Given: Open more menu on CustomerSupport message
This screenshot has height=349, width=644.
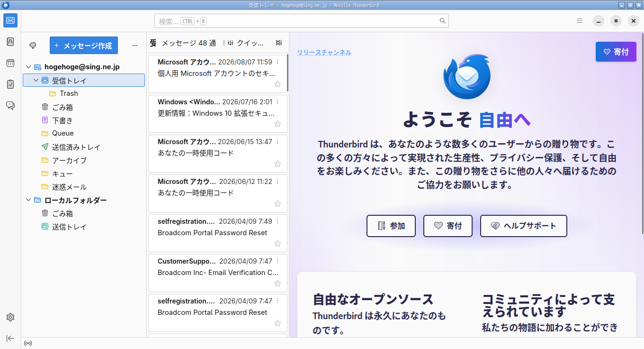Looking at the screenshot, I should tap(277, 261).
